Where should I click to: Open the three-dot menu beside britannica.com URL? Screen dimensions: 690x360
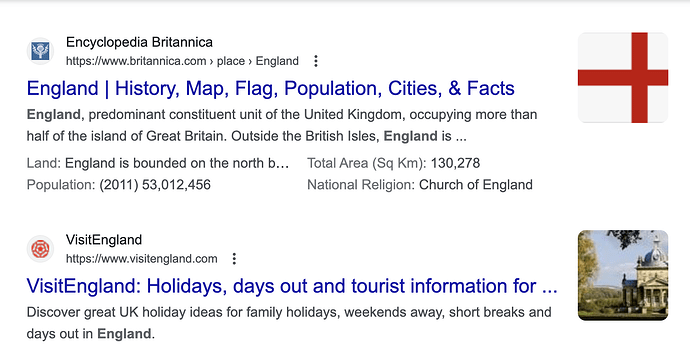316,61
